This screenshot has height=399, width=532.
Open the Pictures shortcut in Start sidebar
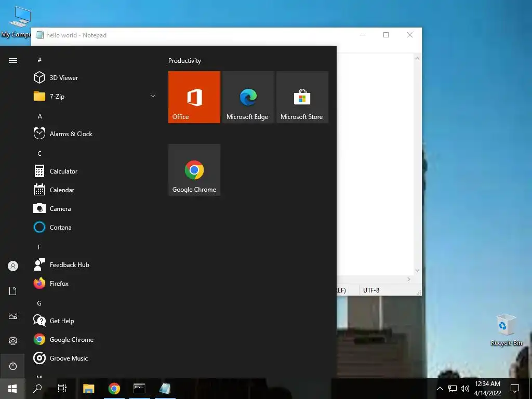13,316
